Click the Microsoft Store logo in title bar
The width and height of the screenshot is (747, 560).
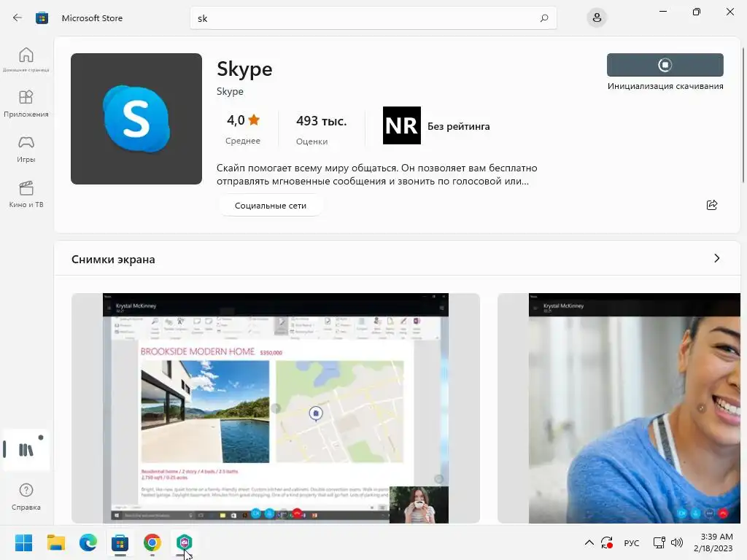42,18
